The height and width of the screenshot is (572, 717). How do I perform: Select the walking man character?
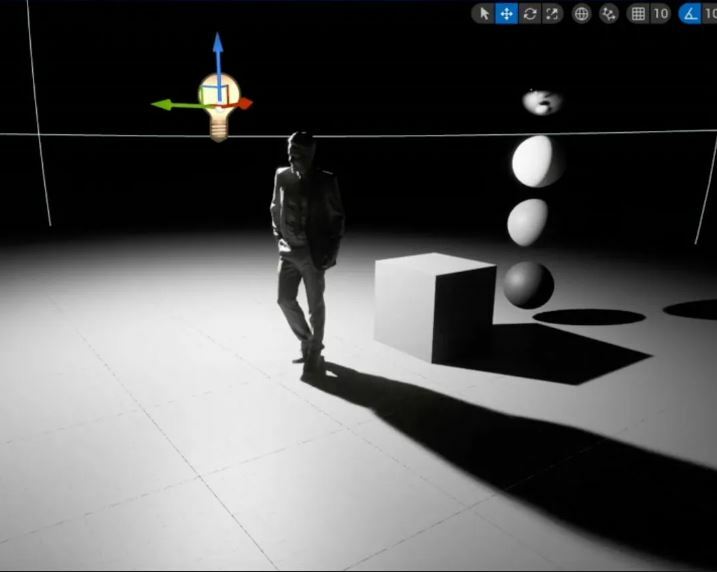point(307,256)
